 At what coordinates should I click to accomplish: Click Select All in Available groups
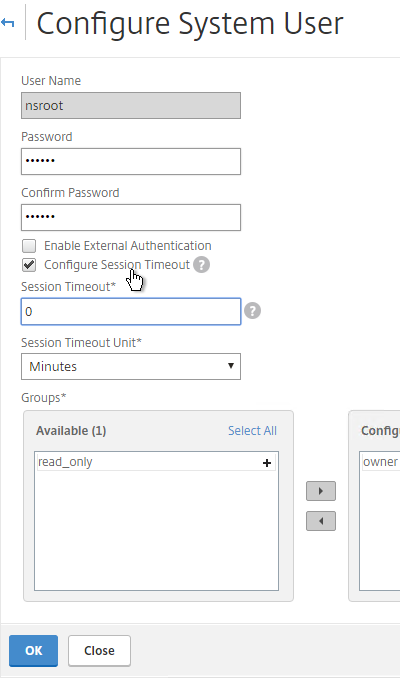pos(252,431)
